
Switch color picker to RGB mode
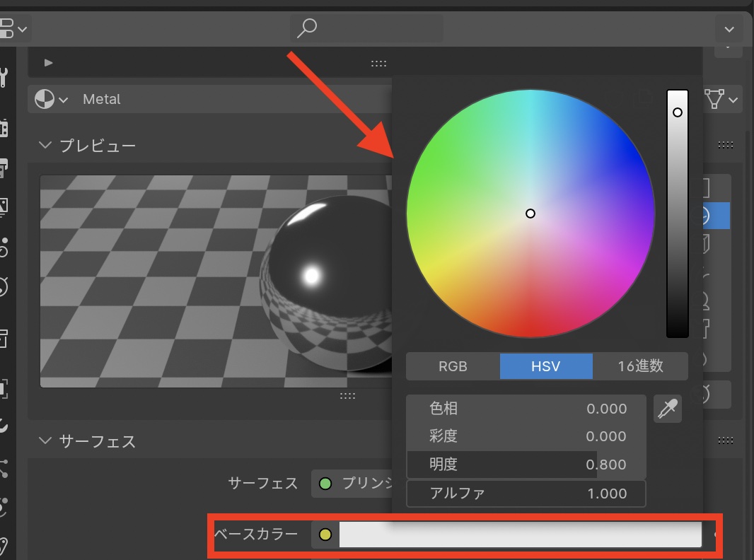tap(453, 366)
